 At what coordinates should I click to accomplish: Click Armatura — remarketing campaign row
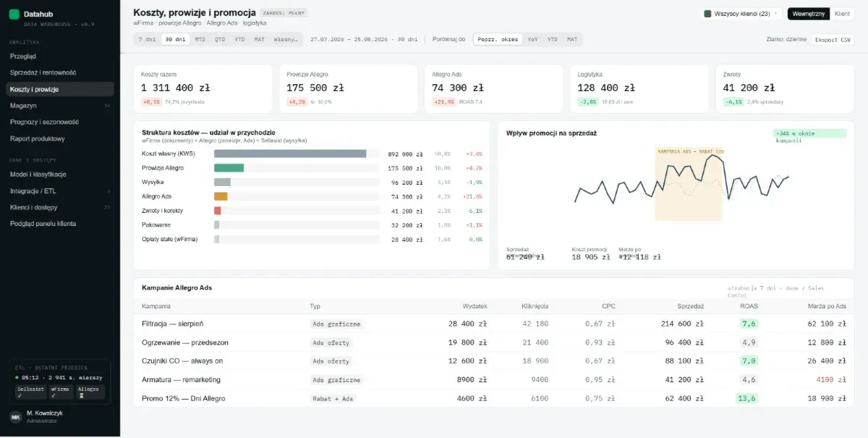click(x=493, y=379)
